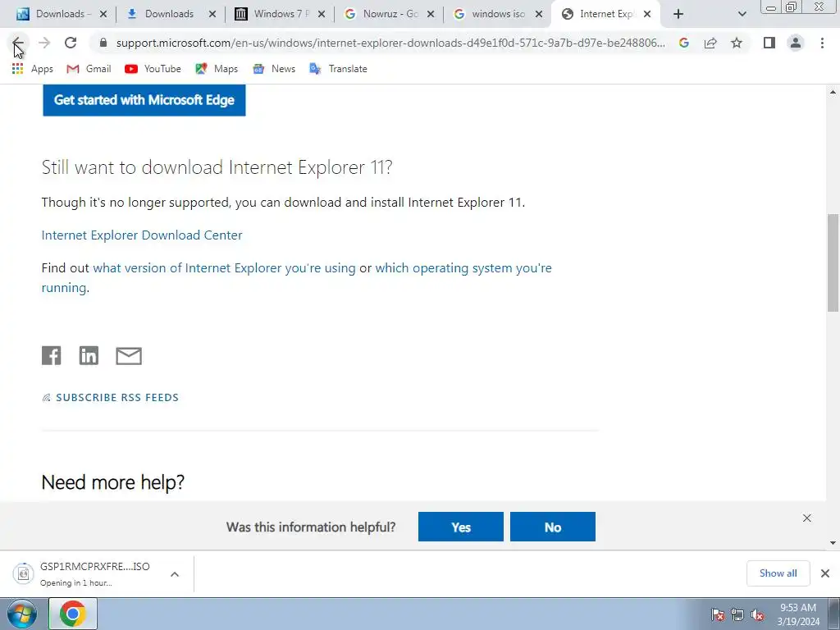The image size is (840, 630).
Task: Open which operating system you're running link
Action: 463,268
